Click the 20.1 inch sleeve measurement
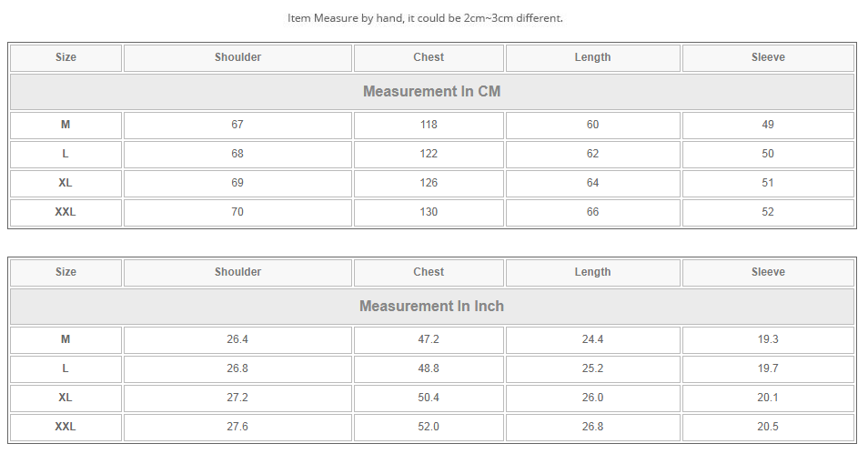This screenshot has height=464, width=868. pos(768,398)
